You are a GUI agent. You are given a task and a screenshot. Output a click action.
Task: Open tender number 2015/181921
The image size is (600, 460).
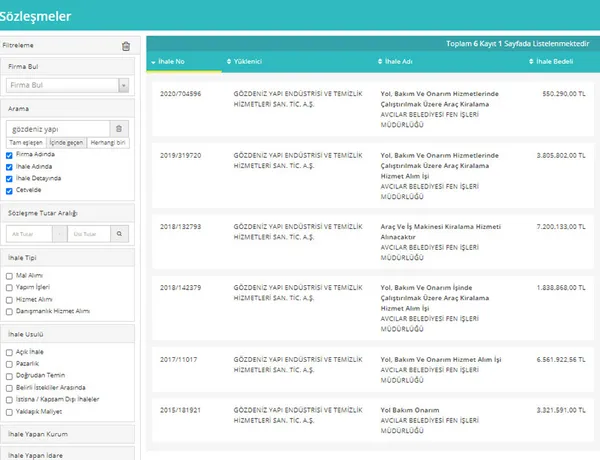pyautogui.click(x=180, y=410)
